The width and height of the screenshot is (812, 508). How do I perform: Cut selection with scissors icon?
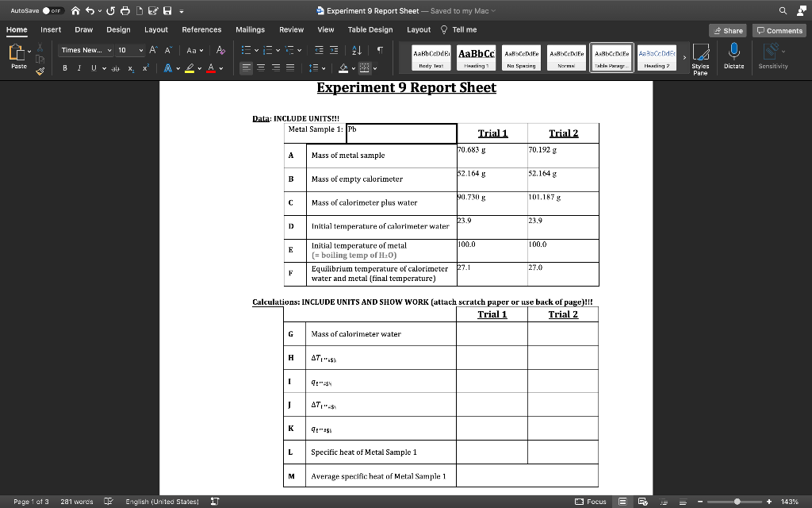(x=40, y=47)
